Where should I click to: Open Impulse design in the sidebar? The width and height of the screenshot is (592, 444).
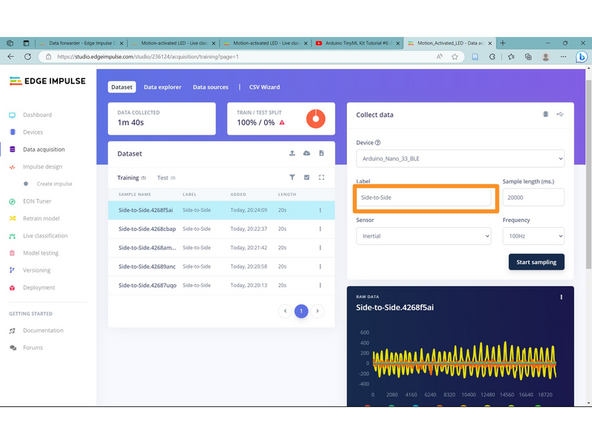tap(42, 166)
